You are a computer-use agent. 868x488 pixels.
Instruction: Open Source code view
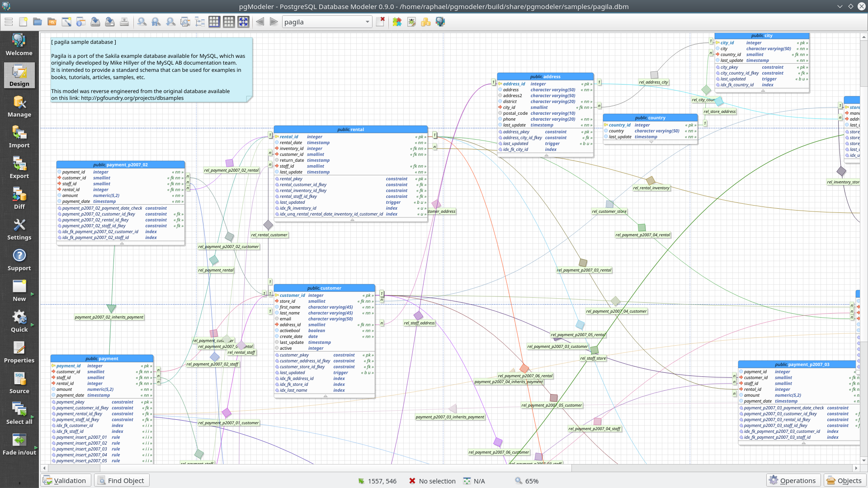(x=19, y=383)
